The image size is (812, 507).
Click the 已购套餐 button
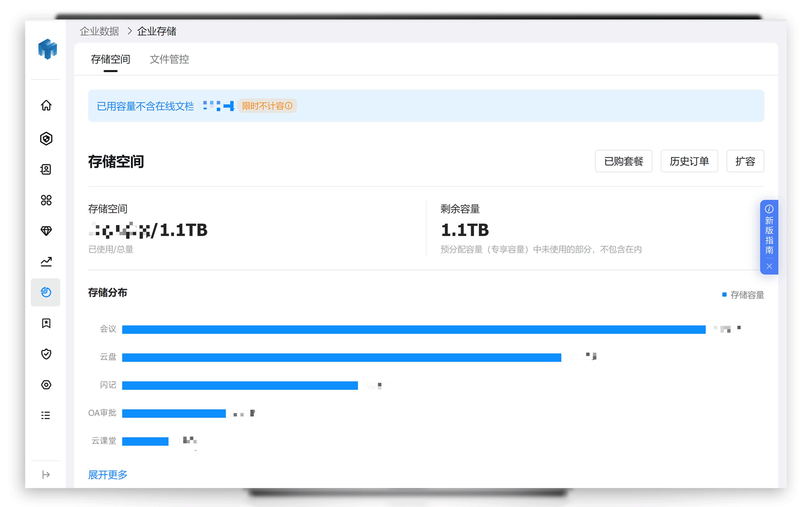(x=623, y=161)
